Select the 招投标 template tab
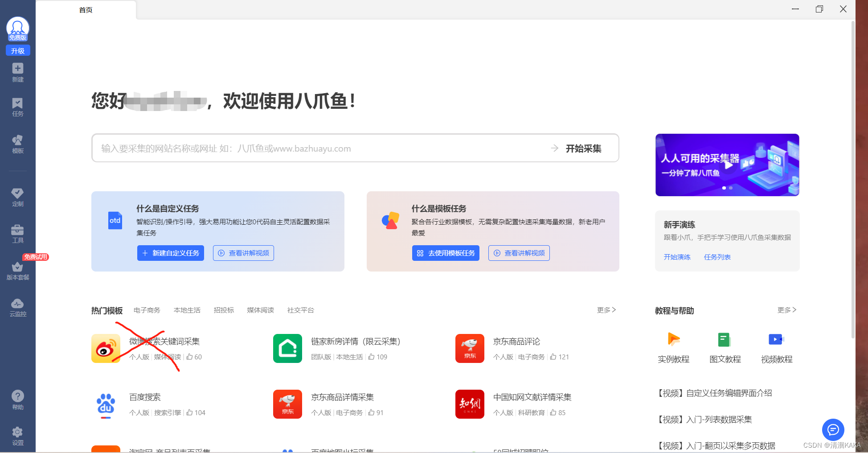The image size is (868, 453). (224, 310)
